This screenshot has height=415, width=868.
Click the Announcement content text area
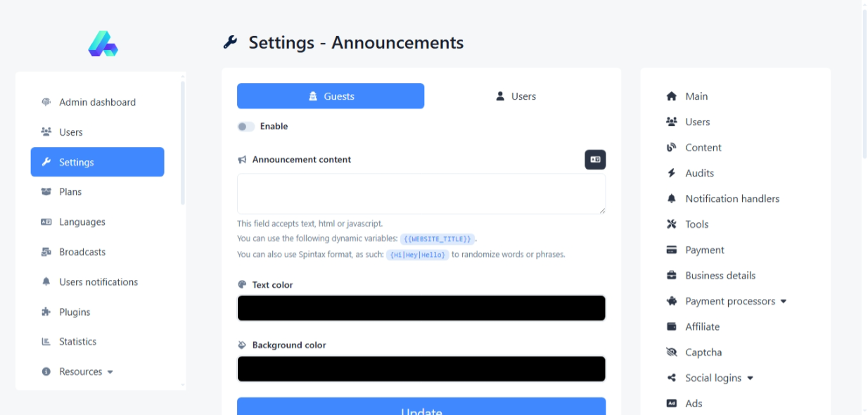click(x=421, y=193)
